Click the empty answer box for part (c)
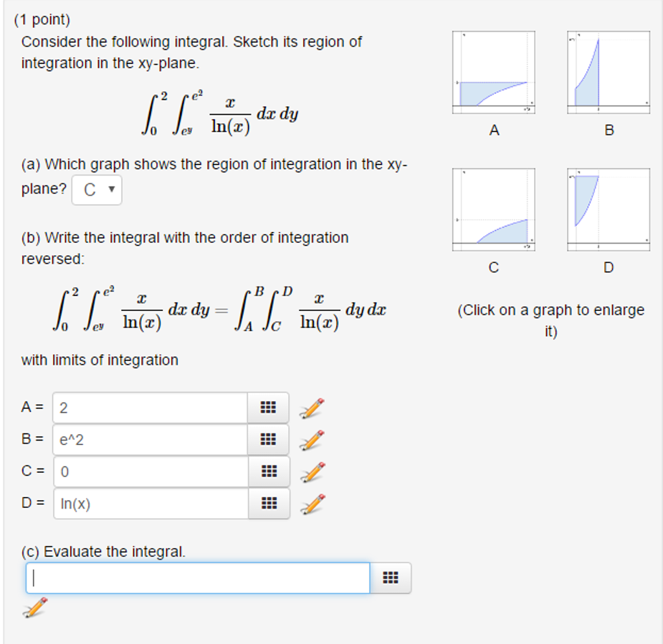 coord(194,577)
